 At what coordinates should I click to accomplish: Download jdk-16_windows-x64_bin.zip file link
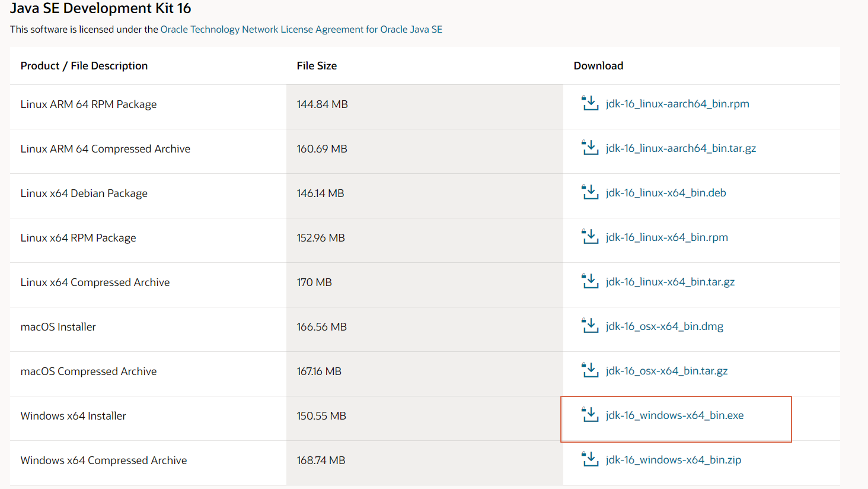click(674, 460)
